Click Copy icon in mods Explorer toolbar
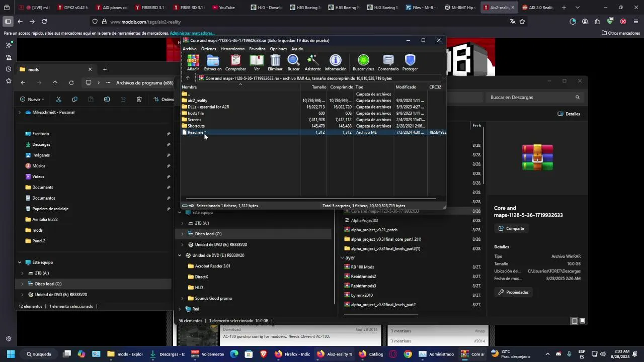Screen dimensions: 644x362 [x=75, y=100]
